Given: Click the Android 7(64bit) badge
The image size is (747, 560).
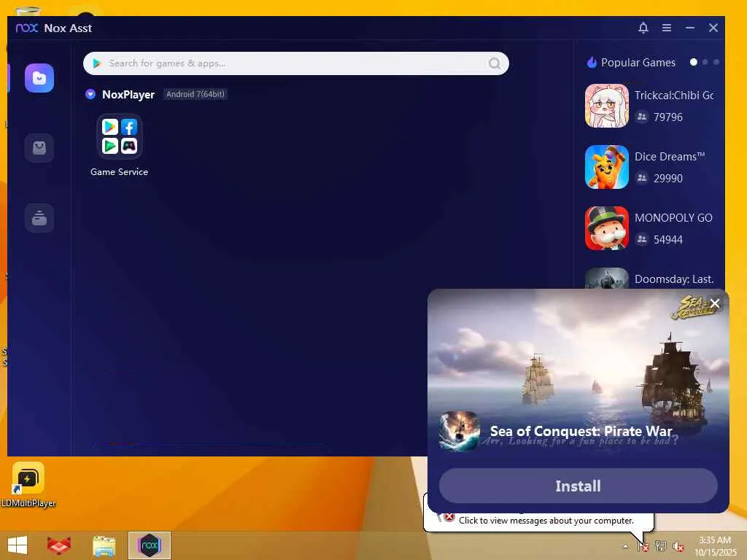Looking at the screenshot, I should [195, 94].
